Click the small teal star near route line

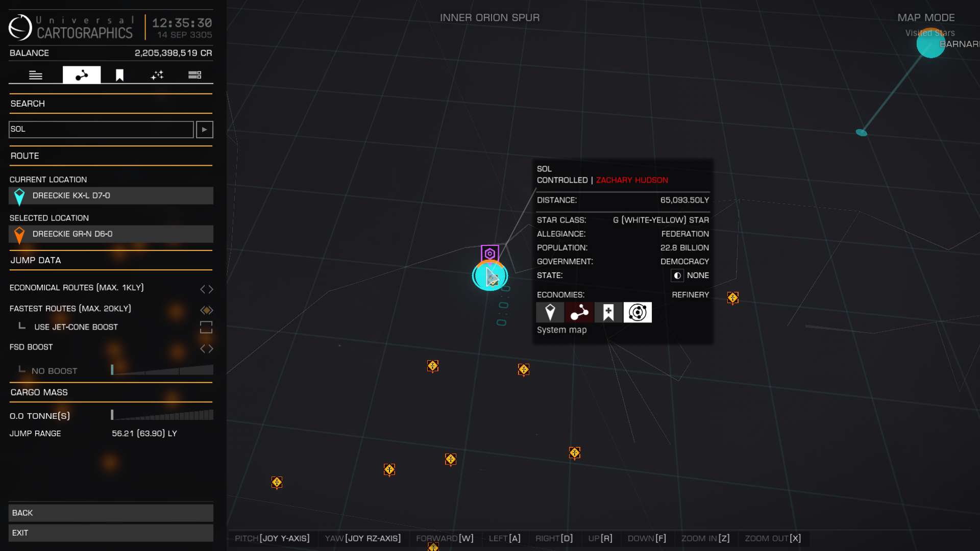(862, 133)
